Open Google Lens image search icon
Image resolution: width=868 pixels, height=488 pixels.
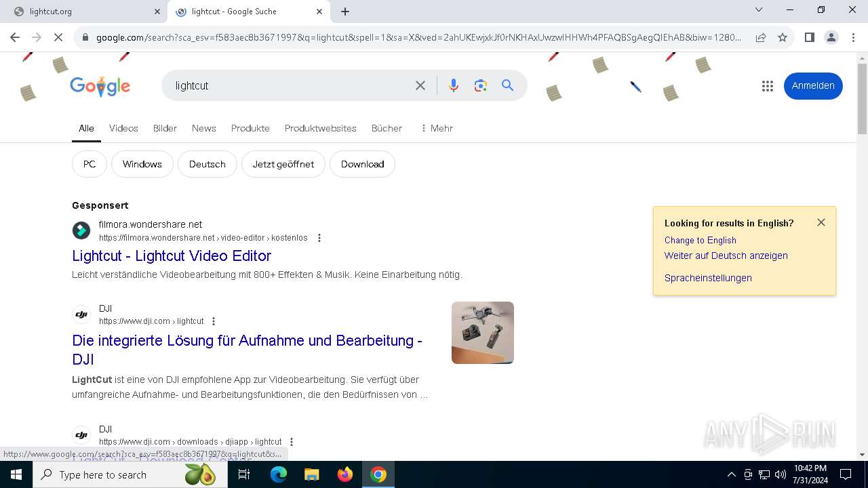[x=481, y=85]
